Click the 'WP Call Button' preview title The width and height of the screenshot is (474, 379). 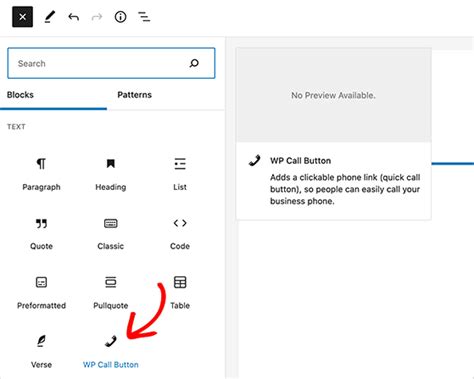coord(301,161)
